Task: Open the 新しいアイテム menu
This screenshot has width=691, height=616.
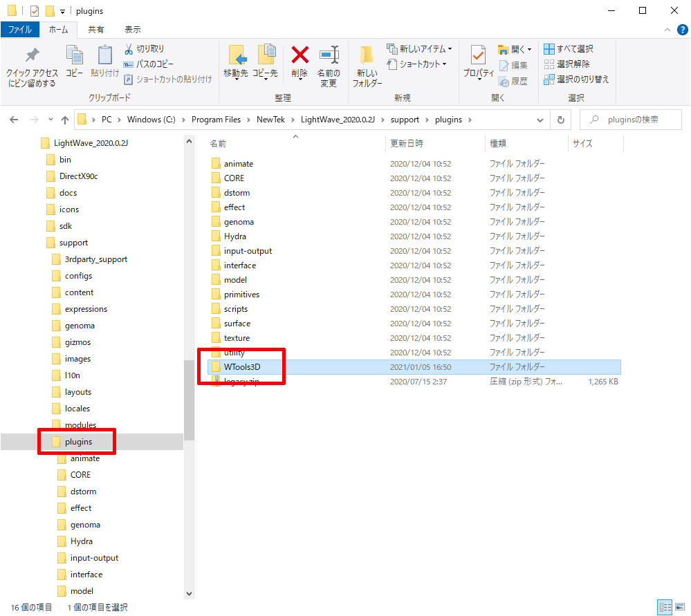Action: coord(419,49)
